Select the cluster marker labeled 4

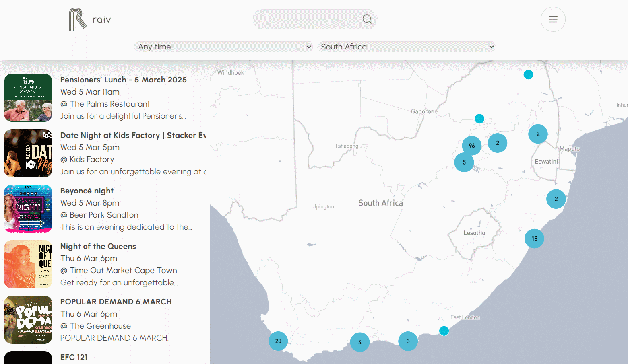[360, 342]
